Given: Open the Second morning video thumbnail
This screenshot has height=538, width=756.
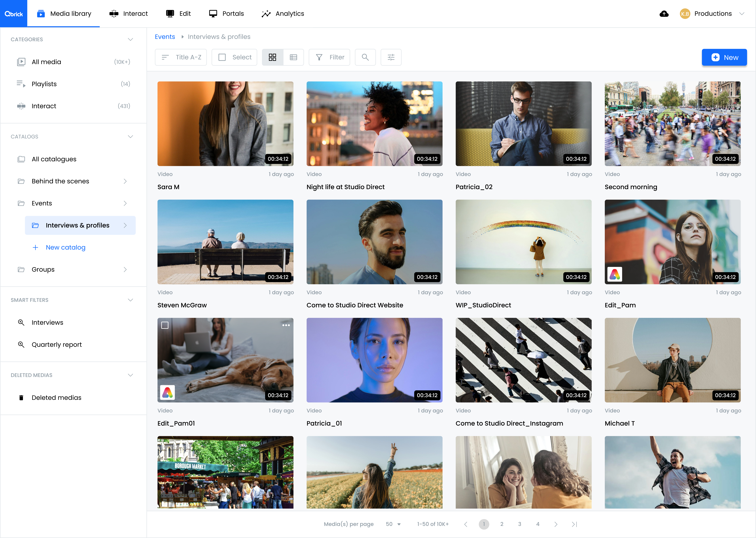Looking at the screenshot, I should point(673,124).
